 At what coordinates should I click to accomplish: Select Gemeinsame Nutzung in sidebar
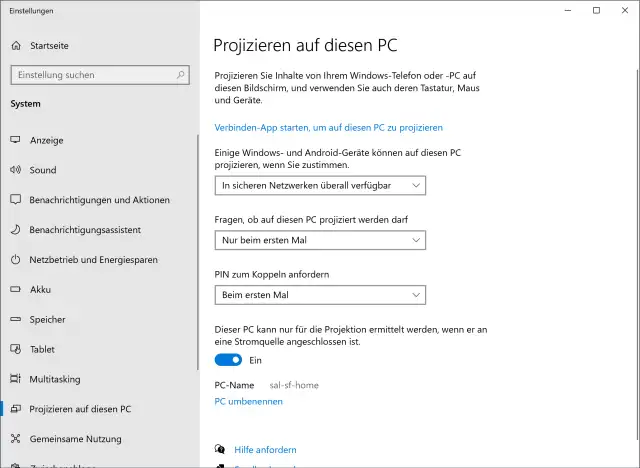75,439
